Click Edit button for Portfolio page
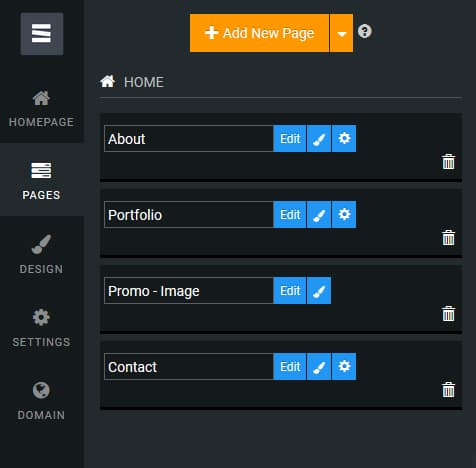The height and width of the screenshot is (468, 476). pyautogui.click(x=290, y=215)
